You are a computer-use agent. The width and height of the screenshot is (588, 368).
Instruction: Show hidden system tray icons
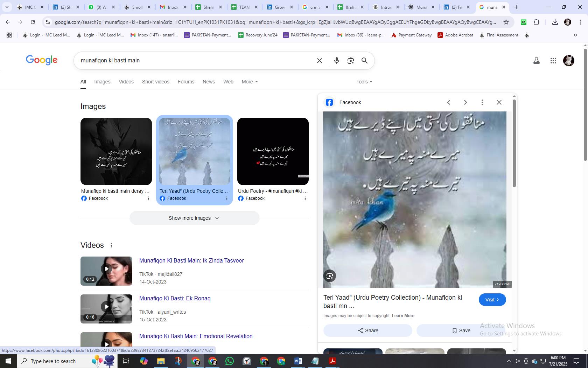pyautogui.click(x=509, y=361)
